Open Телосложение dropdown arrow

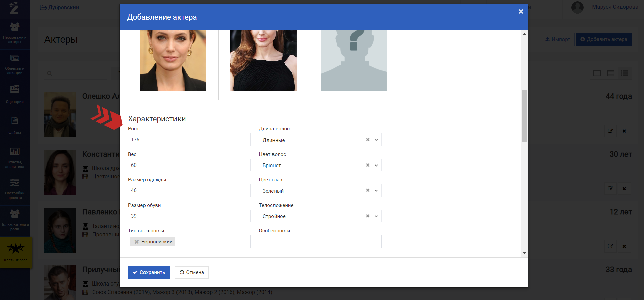point(376,216)
